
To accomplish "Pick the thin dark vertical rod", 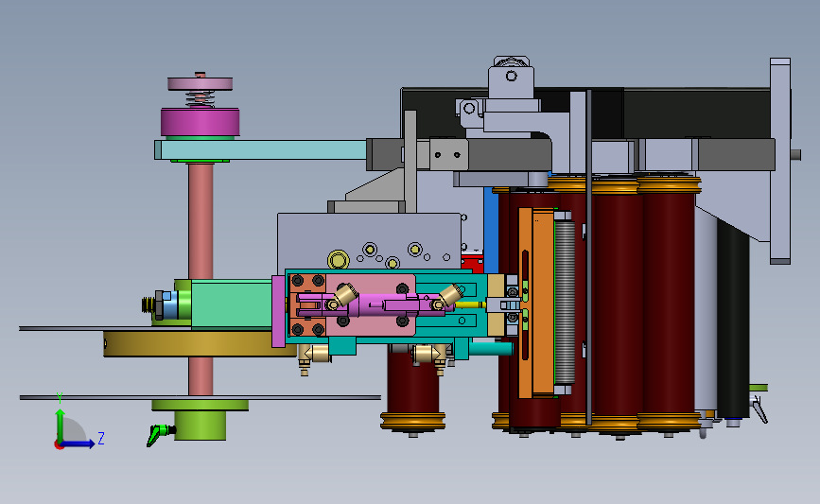I will [x=589, y=256].
